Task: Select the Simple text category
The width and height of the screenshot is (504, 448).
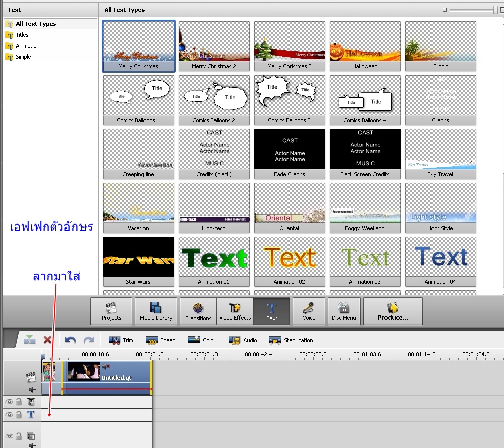Action: point(23,57)
